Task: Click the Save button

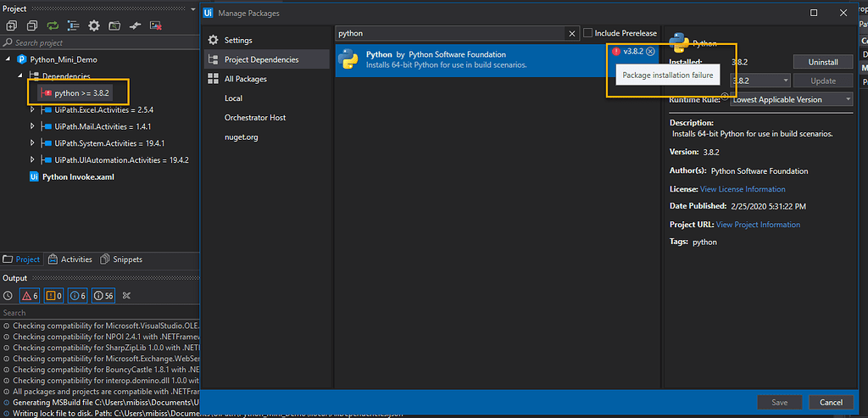Action: point(780,403)
